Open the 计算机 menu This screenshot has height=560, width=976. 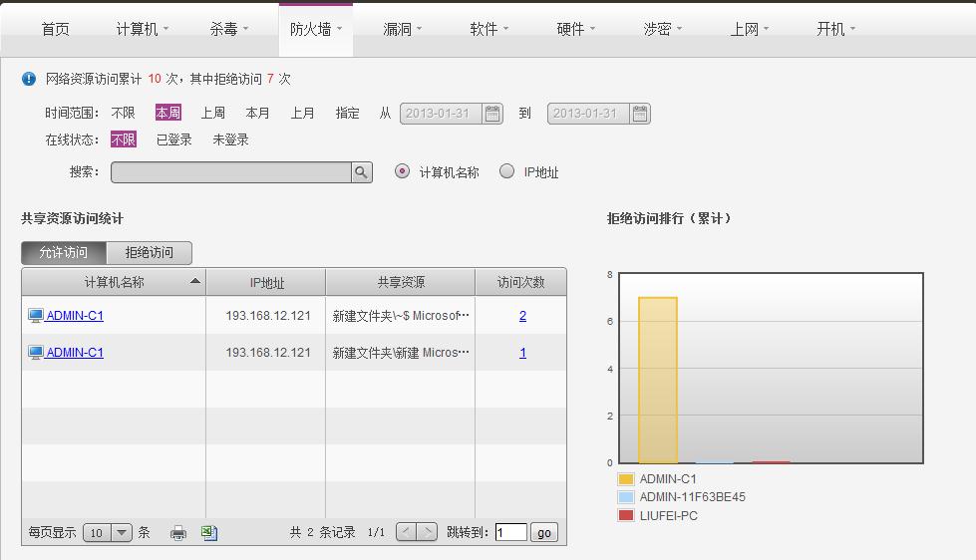click(142, 29)
